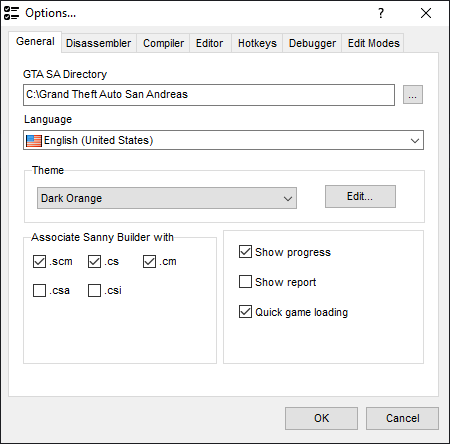
Task: Enable the .csa file association
Action: [x=39, y=290]
